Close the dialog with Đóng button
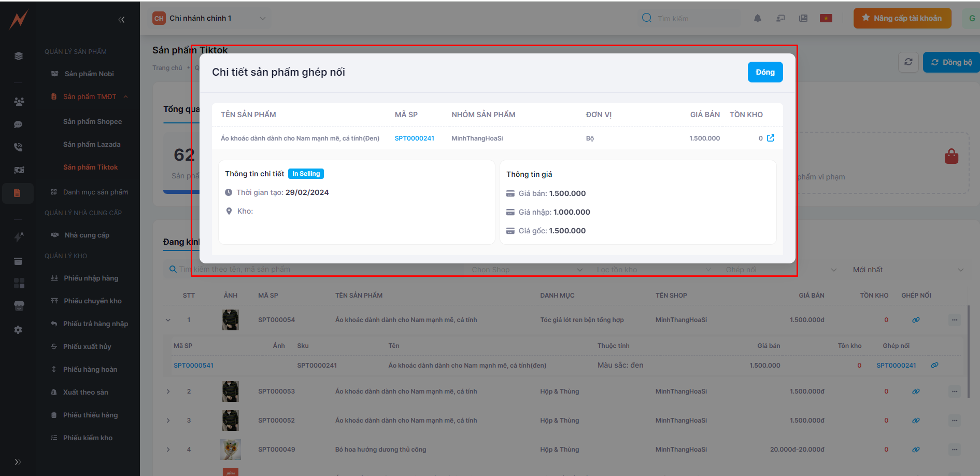Viewport: 980px width, 476px height. click(x=764, y=72)
